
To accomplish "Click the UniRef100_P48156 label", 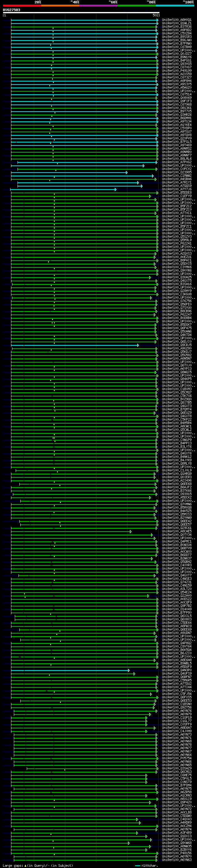I will pos(177,853).
